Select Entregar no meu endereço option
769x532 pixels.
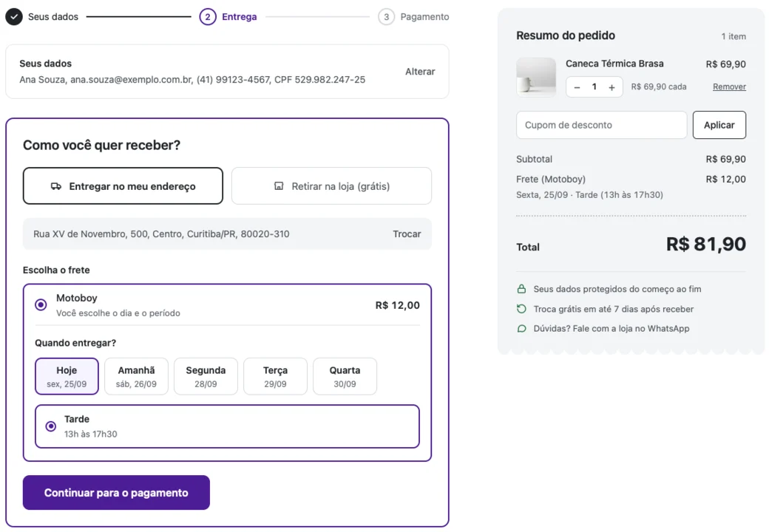[x=123, y=186]
